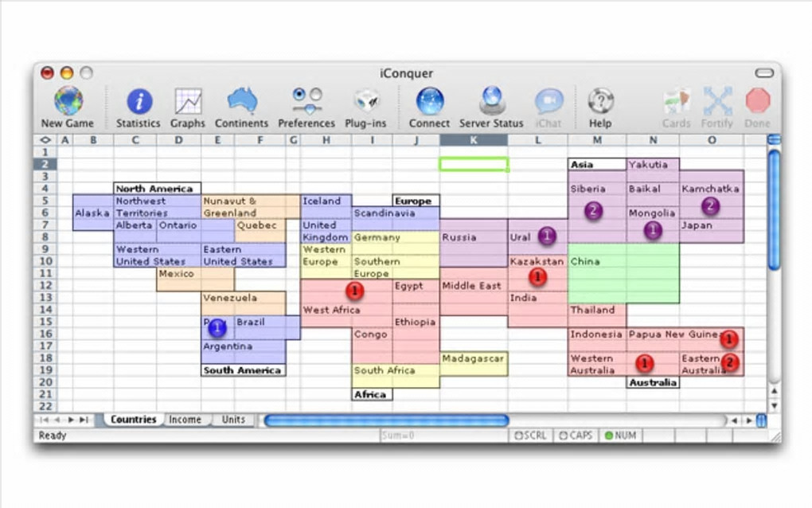Click the red army marker on Kazakstan
The height and width of the screenshot is (508, 812).
click(x=537, y=278)
